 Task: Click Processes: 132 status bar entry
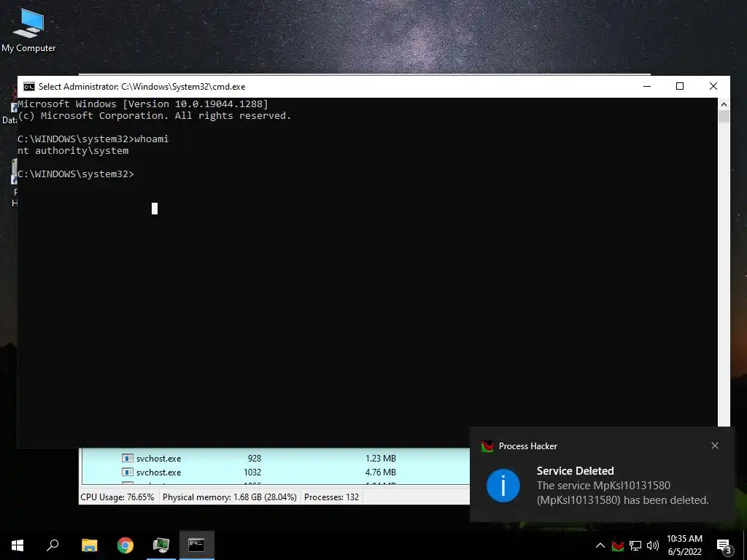click(332, 497)
